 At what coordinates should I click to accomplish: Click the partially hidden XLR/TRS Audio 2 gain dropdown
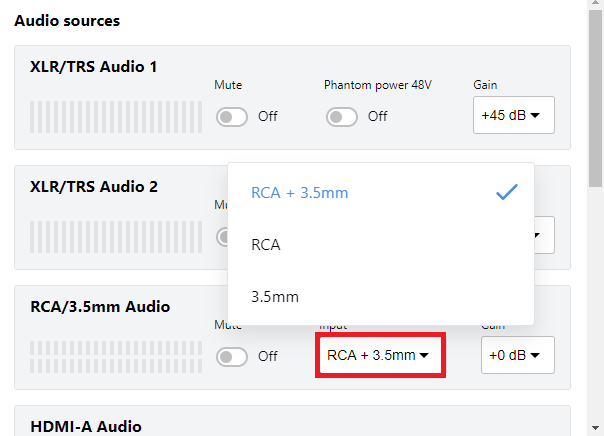pyautogui.click(x=544, y=235)
